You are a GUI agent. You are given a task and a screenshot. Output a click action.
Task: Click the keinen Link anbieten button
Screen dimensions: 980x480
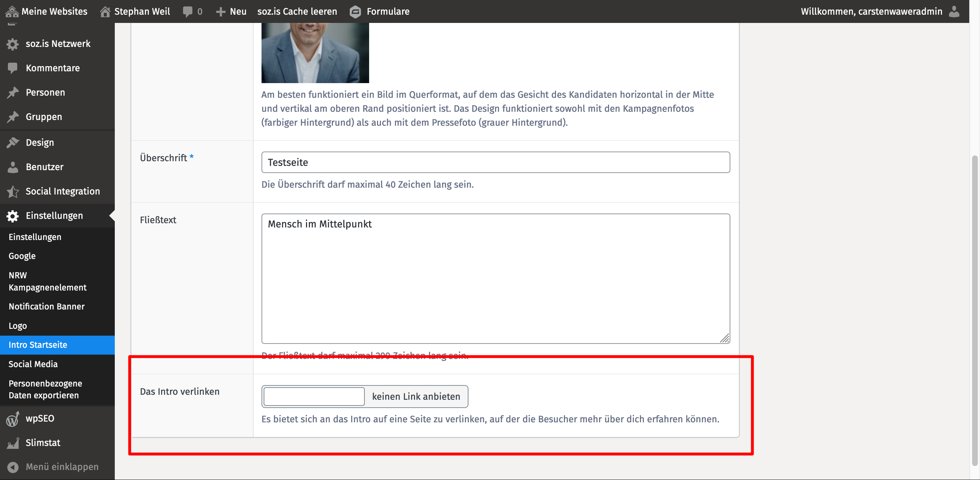click(416, 397)
